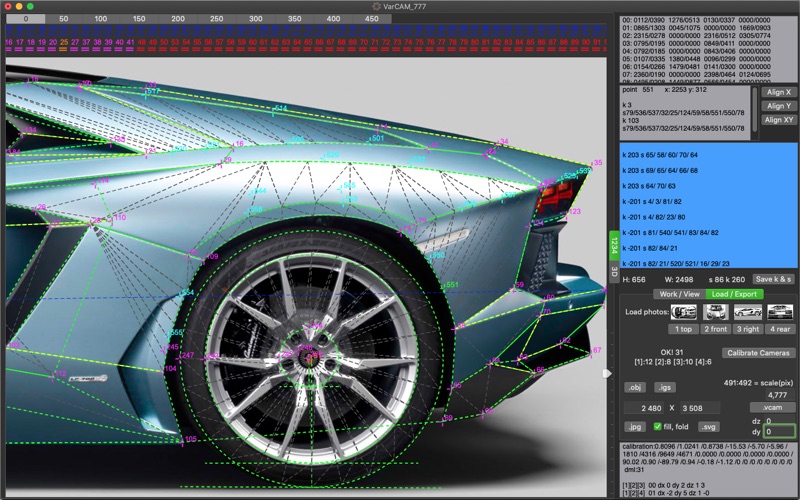The height and width of the screenshot is (500, 800).
Task: Click the canvas panel splitter handle
Action: 607,373
